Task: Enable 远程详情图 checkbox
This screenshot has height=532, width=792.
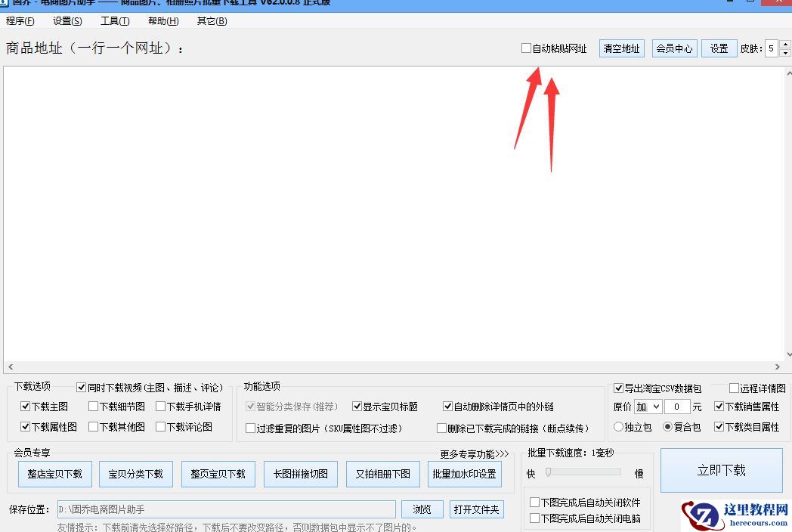Action: tap(735, 388)
